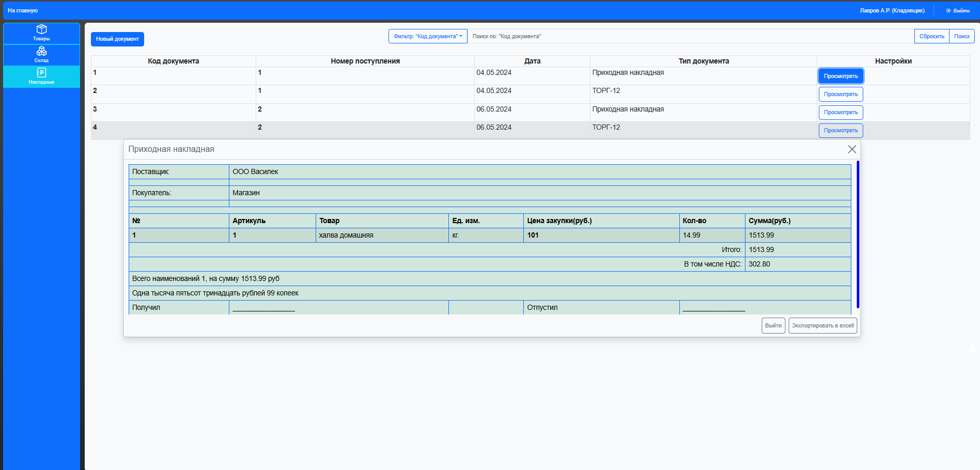
Task: Focus the Поиск по Код документа field
Action: pos(691,36)
